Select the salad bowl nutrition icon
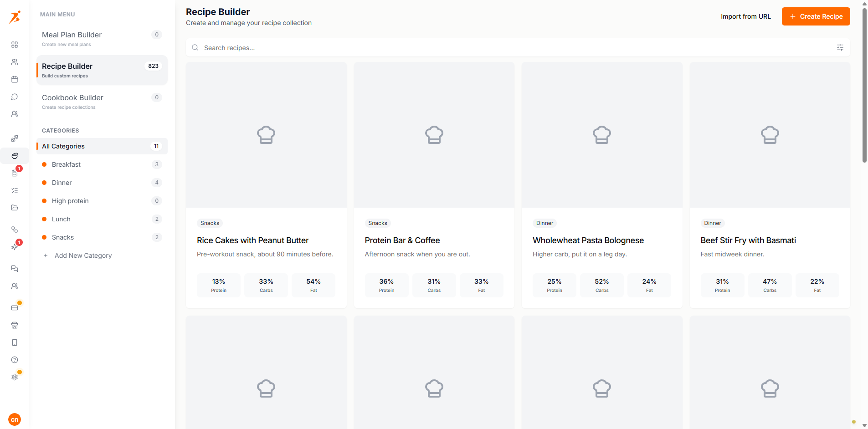Screen dimensions: 868x429 coord(15,156)
